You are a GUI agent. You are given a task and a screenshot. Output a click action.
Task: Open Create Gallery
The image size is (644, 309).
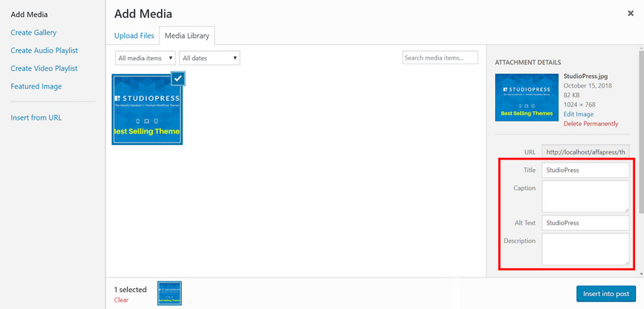(34, 32)
